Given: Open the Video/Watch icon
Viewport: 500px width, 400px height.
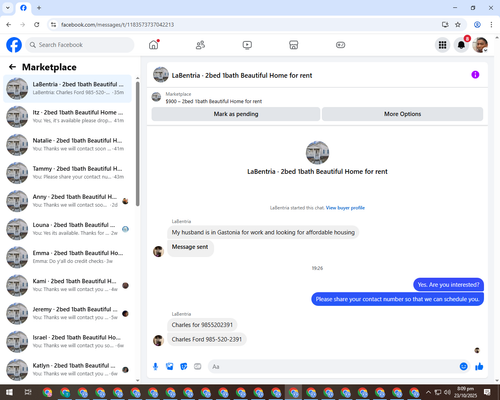Looking at the screenshot, I should click(x=247, y=45).
